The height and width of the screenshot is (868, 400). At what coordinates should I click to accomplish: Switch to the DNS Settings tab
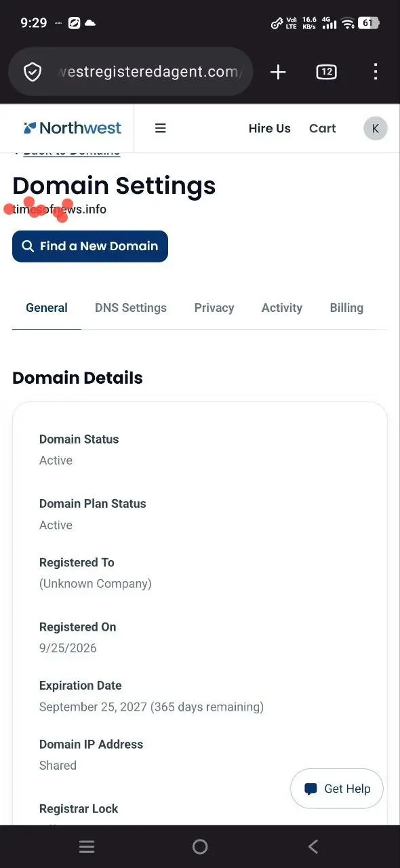click(x=131, y=308)
